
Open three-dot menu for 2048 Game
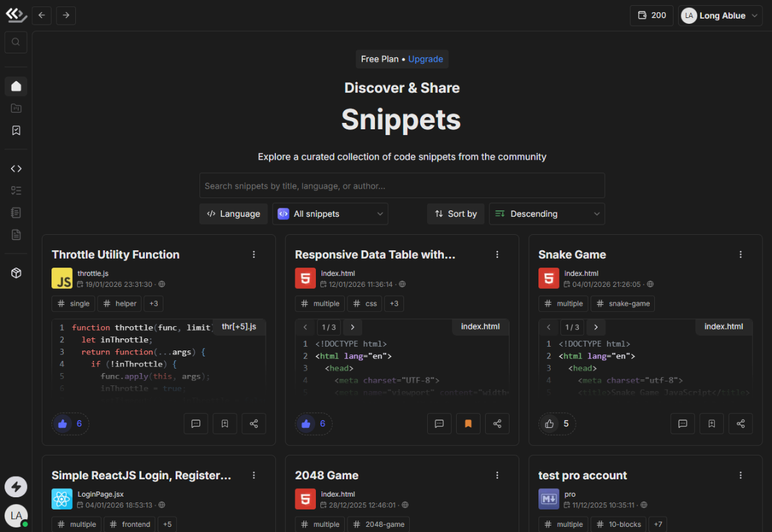point(497,475)
